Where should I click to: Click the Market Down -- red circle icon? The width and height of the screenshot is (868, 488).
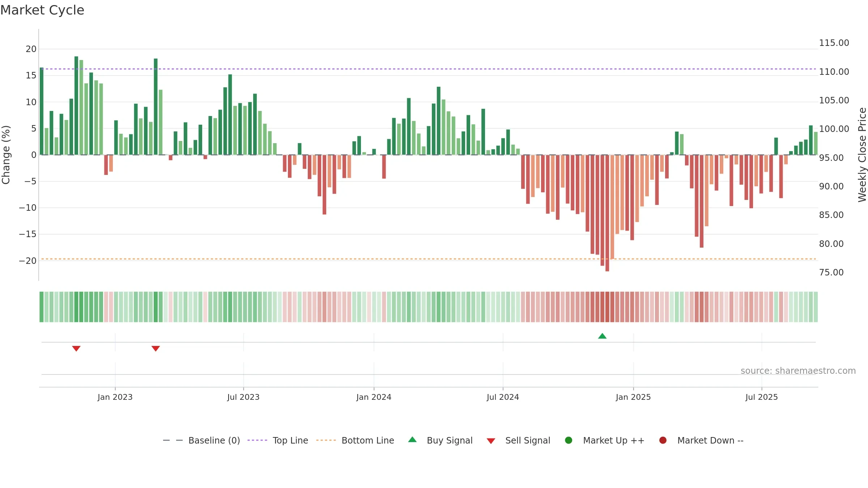(663, 440)
